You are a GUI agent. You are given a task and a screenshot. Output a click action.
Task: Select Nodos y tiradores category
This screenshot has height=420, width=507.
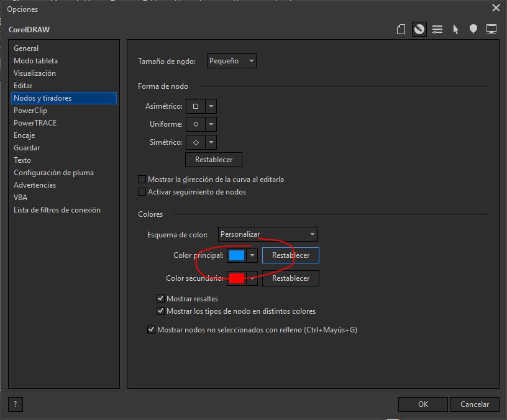pyautogui.click(x=64, y=98)
